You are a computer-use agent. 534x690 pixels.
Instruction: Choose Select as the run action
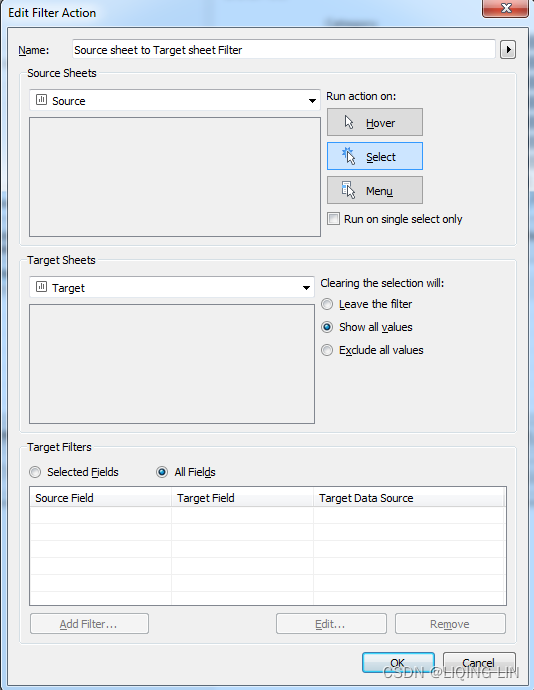[x=375, y=156]
